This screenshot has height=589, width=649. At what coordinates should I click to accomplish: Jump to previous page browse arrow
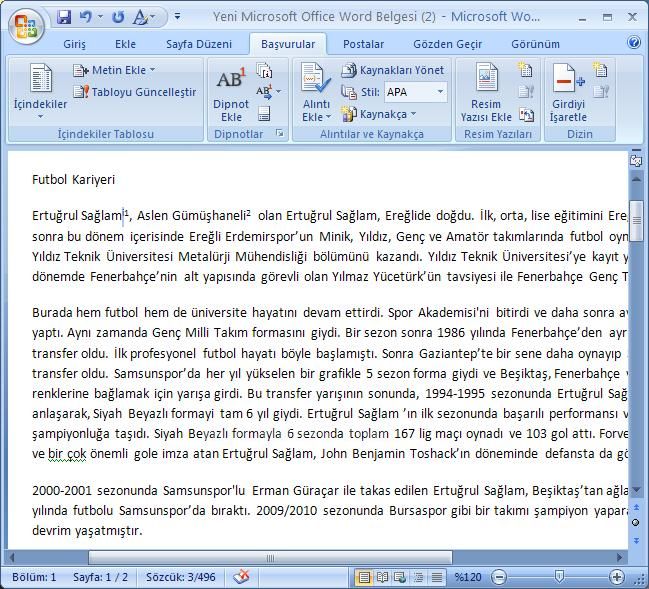(x=636, y=507)
